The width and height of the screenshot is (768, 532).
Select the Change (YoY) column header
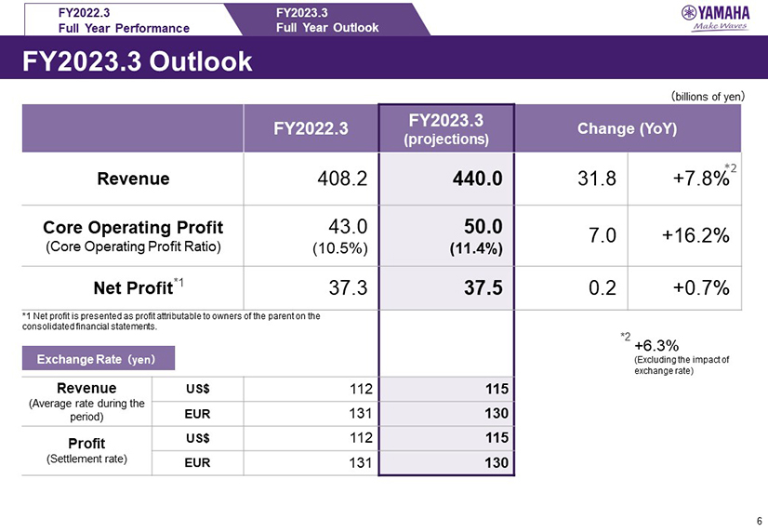[629, 128]
